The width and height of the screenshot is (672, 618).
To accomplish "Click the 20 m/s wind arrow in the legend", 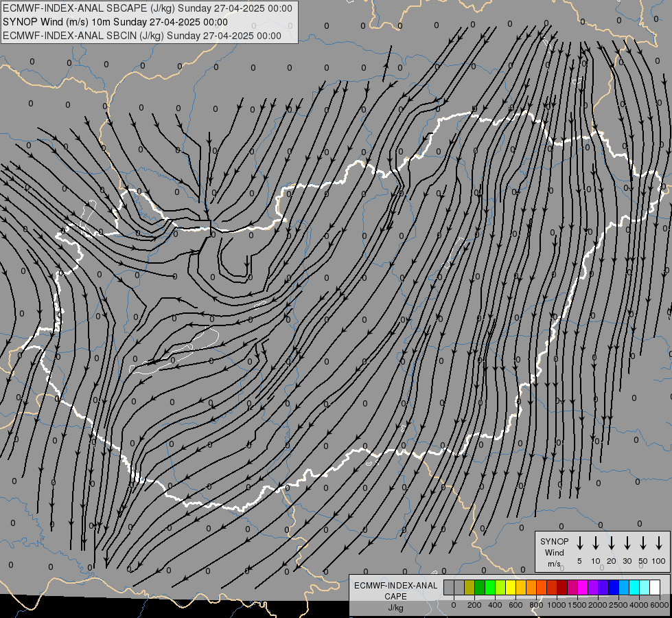I will (611, 543).
